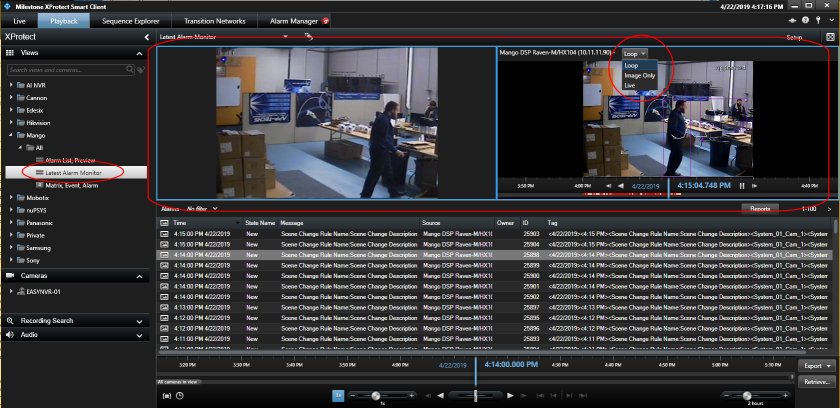Collapse the Views section
This screenshot has width=840, height=408.
(139, 54)
